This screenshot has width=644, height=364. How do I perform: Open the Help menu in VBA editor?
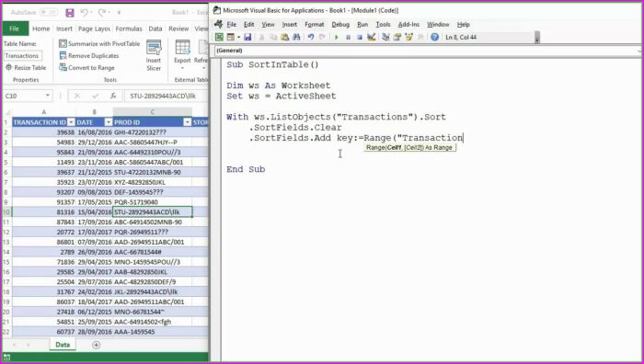tap(464, 25)
